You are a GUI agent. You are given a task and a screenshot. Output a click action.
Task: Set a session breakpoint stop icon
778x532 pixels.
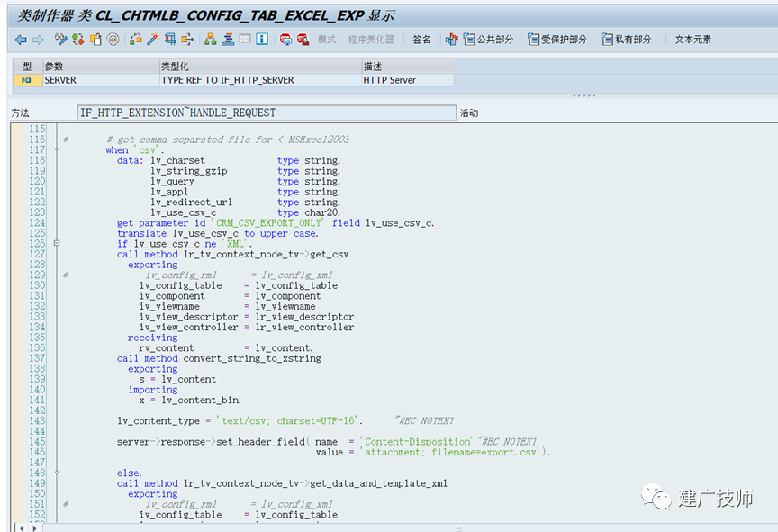click(x=285, y=40)
